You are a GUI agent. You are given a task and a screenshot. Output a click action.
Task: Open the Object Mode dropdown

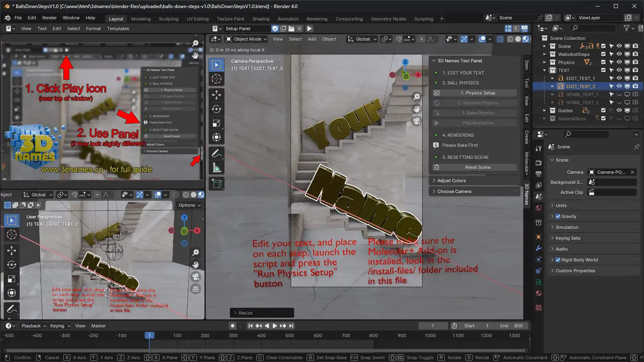tap(246, 39)
